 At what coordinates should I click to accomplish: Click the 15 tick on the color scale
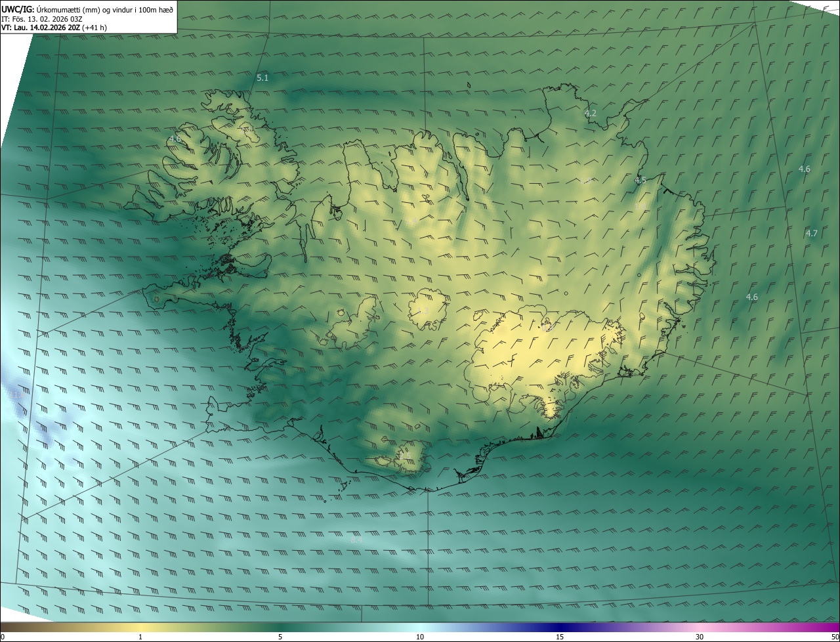(560, 637)
